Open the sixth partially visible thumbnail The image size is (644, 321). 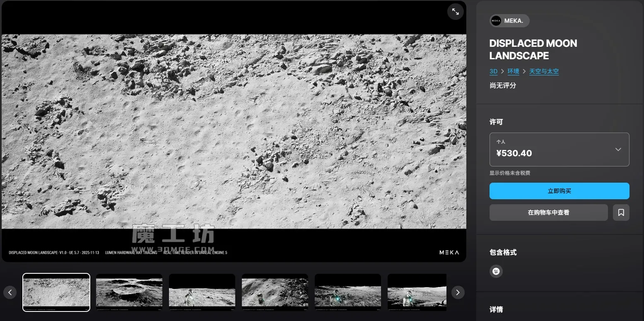[417, 292]
